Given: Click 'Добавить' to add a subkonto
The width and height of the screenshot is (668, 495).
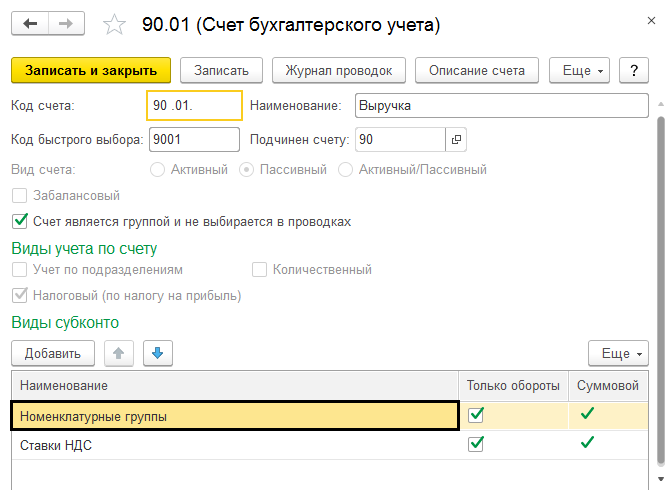Looking at the screenshot, I should (x=52, y=353).
